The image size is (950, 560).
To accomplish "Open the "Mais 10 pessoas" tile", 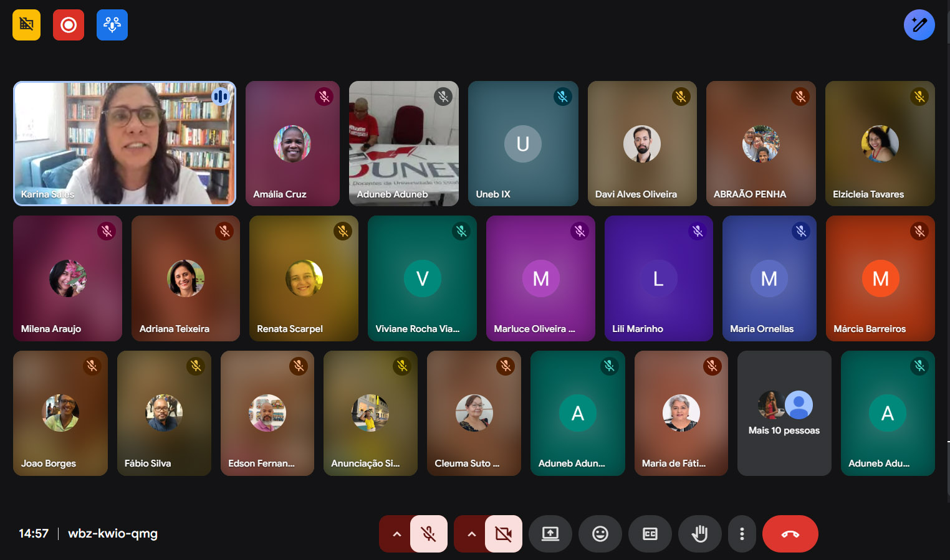I will 784,413.
